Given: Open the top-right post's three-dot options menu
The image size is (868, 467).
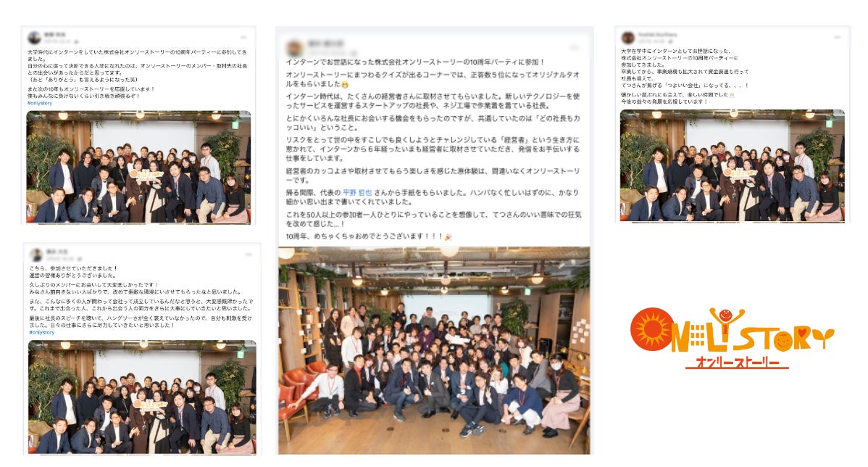Looking at the screenshot, I should tap(837, 37).
